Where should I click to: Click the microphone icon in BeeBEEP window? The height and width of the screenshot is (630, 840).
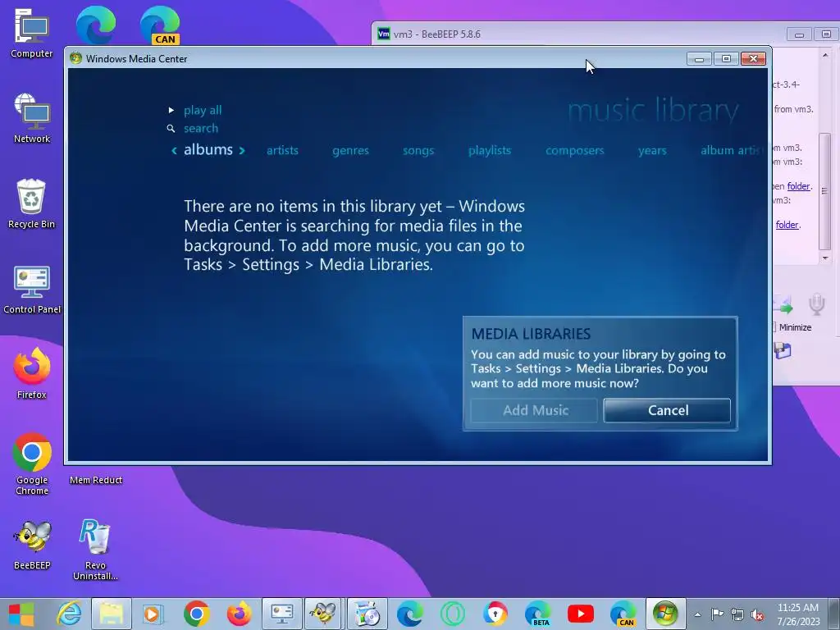click(x=816, y=305)
